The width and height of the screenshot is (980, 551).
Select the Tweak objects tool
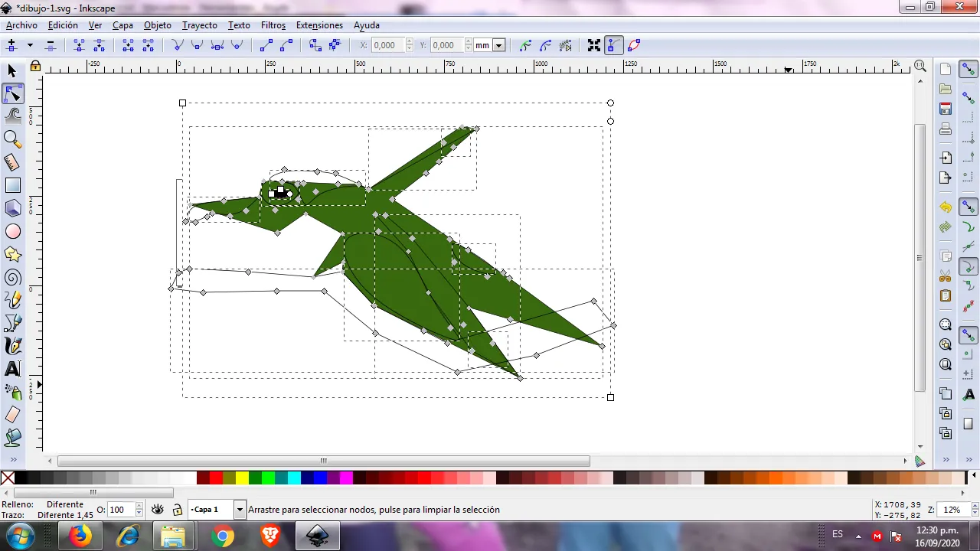[12, 116]
